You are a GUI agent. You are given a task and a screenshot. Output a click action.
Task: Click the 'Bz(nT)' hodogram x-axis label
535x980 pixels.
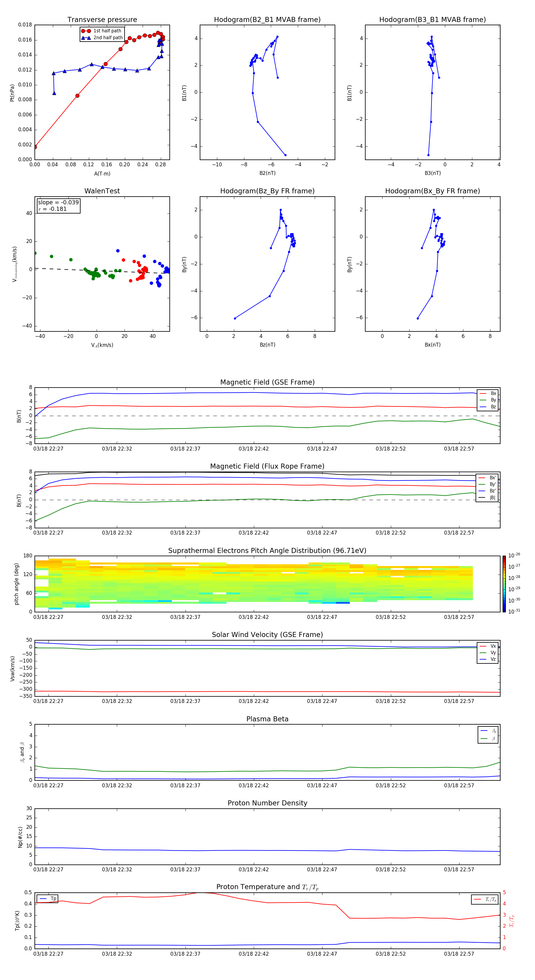tap(267, 345)
